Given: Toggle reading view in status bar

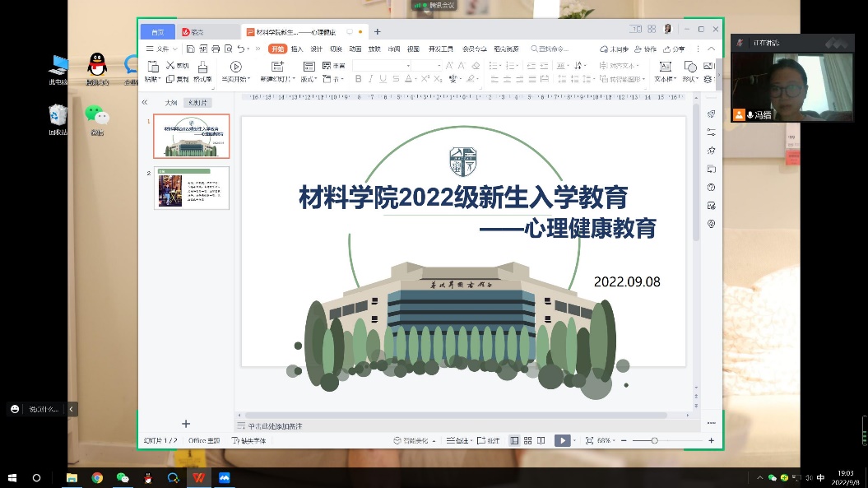Looking at the screenshot, I should (x=541, y=441).
